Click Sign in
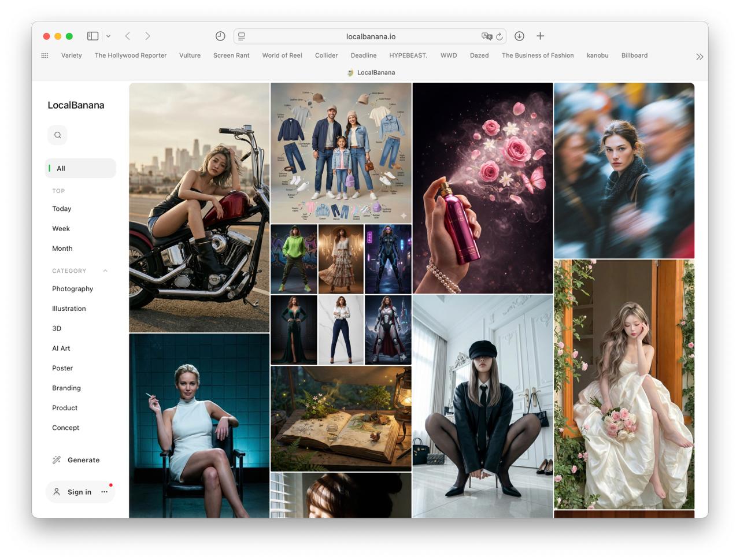 tap(79, 492)
